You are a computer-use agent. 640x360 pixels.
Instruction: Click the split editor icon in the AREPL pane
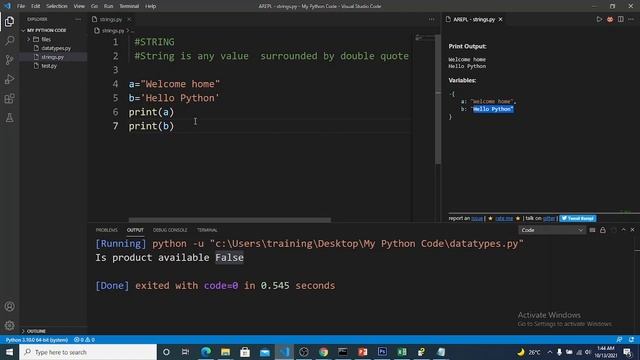[x=620, y=19]
